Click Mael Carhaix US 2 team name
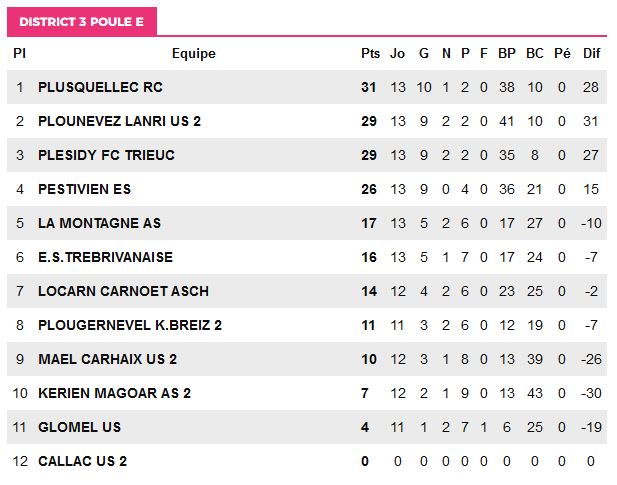Viewport: 617px width, 485px height. [x=107, y=359]
